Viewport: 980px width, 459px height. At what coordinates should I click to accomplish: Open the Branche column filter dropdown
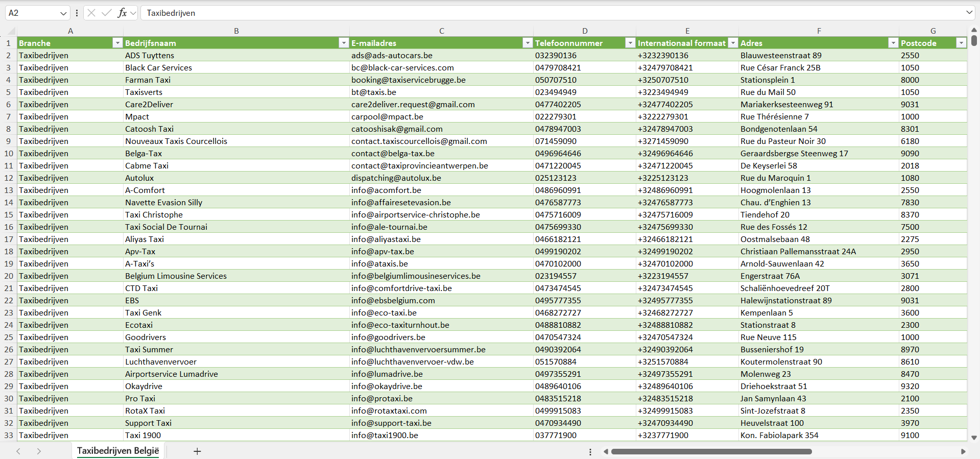coord(117,43)
